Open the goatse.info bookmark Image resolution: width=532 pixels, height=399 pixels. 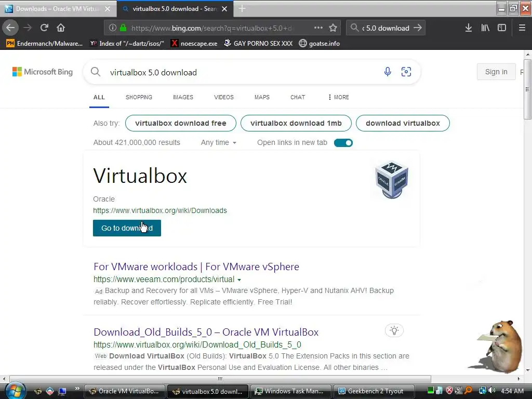pos(320,44)
